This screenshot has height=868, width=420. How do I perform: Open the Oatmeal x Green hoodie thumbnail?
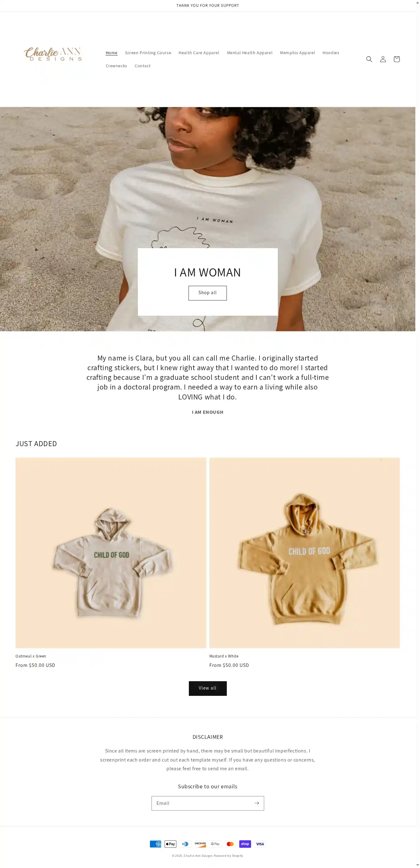click(x=111, y=553)
